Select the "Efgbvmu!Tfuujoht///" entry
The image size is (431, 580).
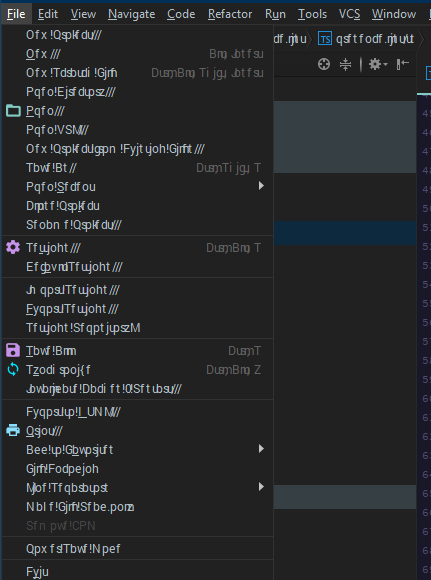click(137, 267)
